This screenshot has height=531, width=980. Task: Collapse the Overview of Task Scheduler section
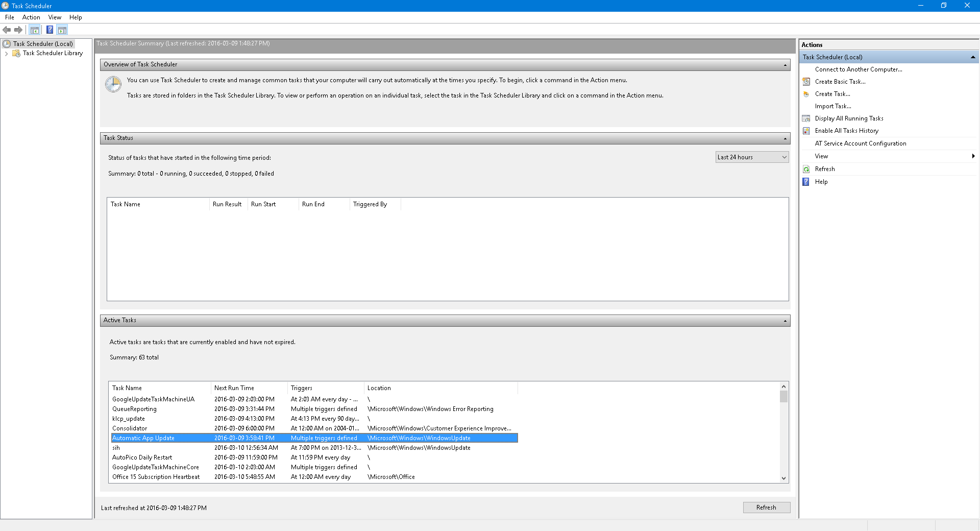point(785,65)
